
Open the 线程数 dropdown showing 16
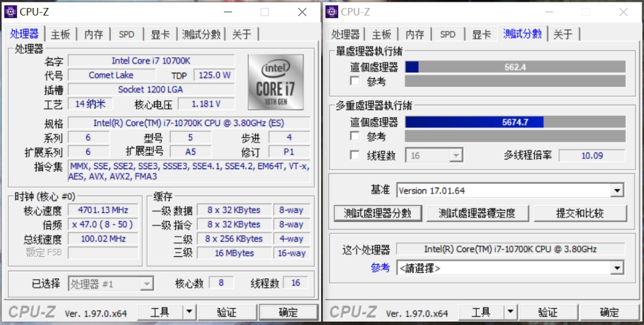[x=434, y=155]
